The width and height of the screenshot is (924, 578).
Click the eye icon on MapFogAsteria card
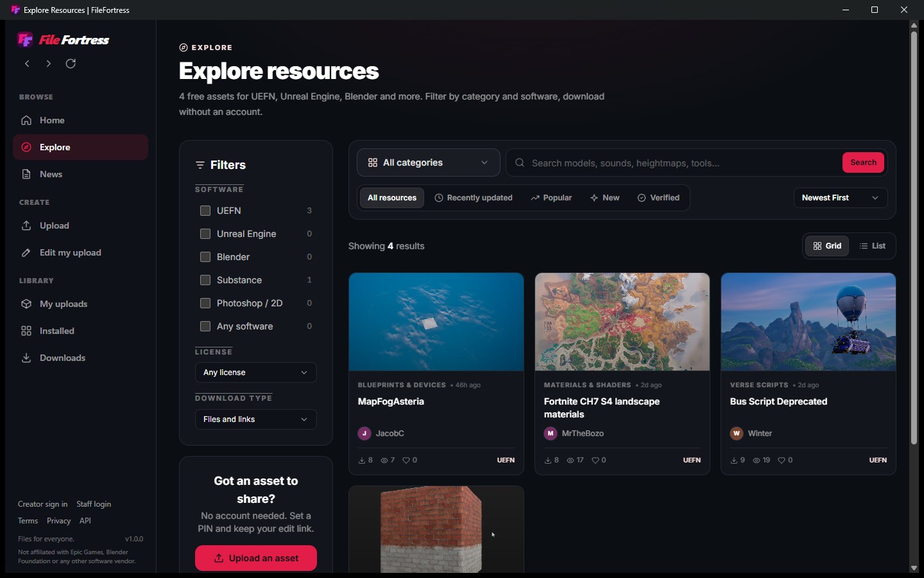click(x=384, y=460)
